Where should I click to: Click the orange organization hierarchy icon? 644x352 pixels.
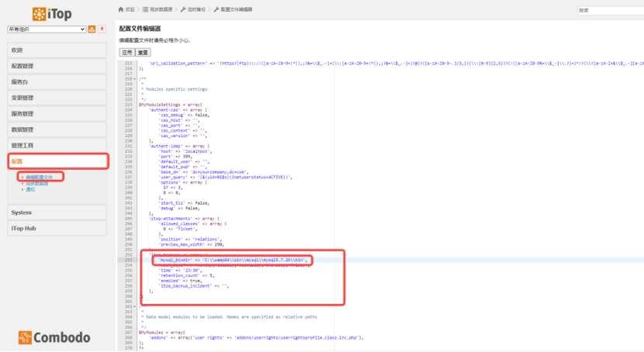tap(92, 29)
